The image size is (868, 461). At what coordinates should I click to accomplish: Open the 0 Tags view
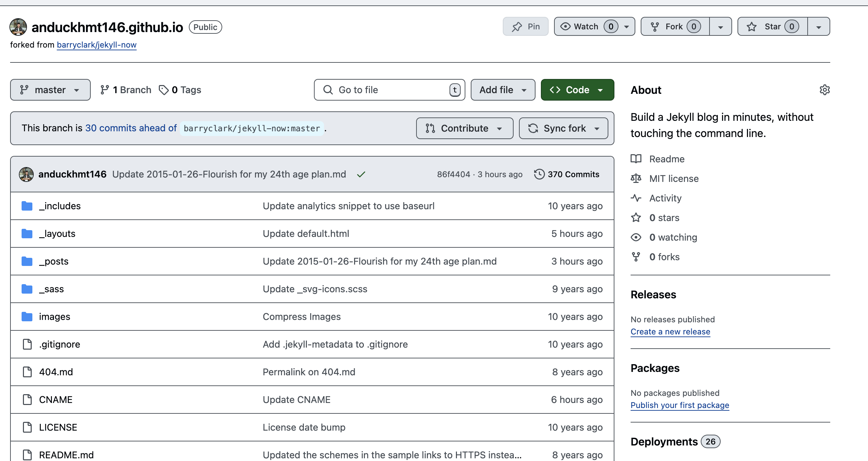pyautogui.click(x=180, y=90)
